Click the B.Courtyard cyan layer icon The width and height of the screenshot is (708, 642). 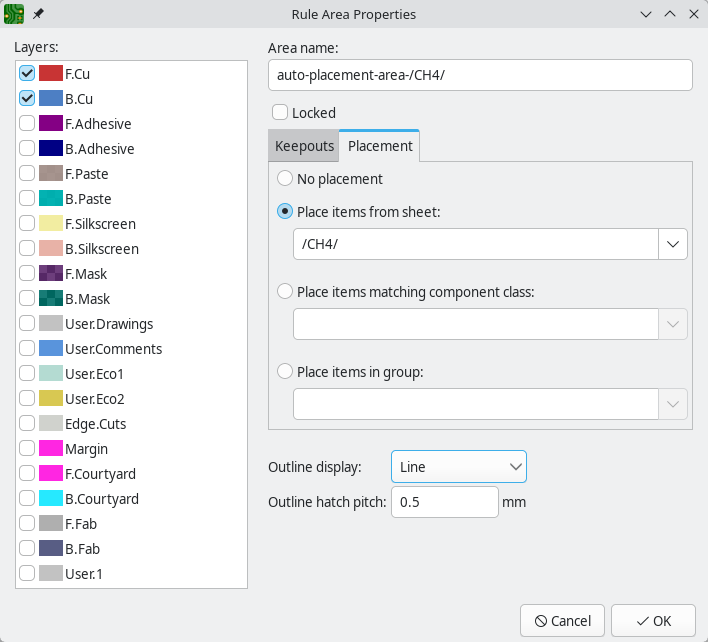pos(51,499)
